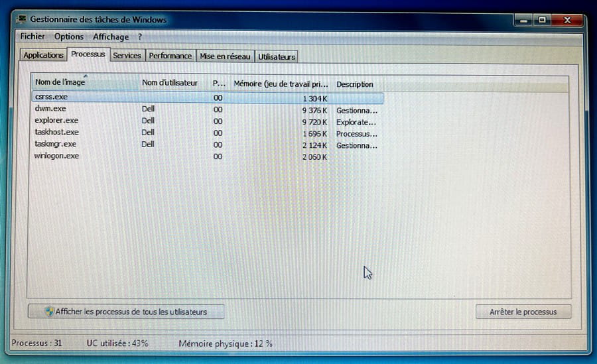Screen dimensions: 597x364
Task: Close the Task Manager window
Action: [x=567, y=20]
